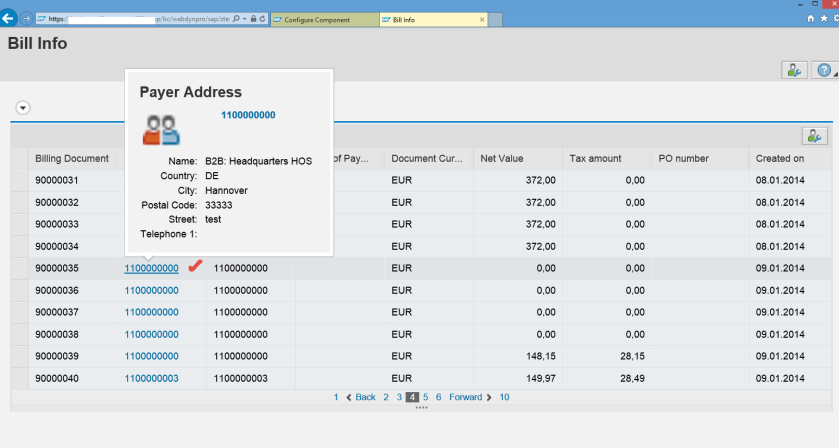Click net value 149,97 cell
Screen dimensions: 839x448
(518, 378)
